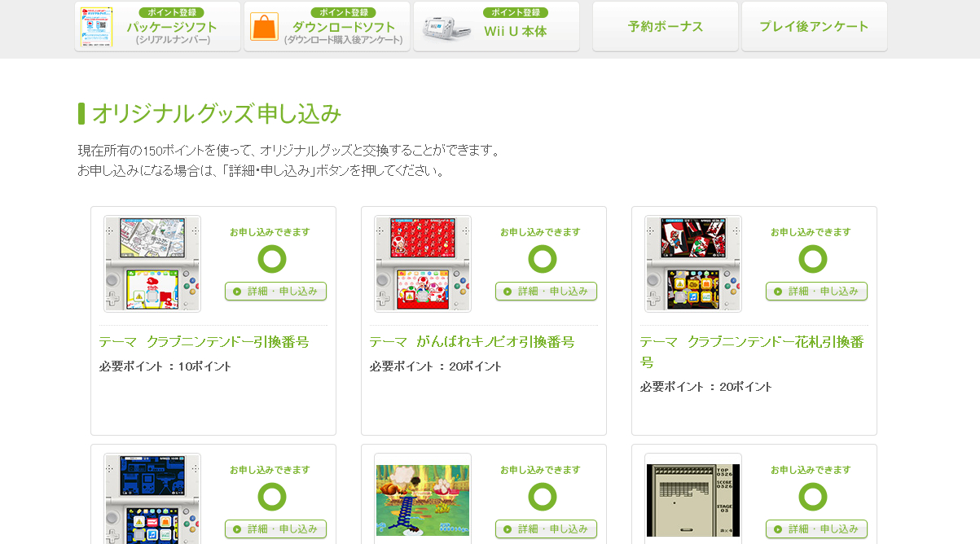Click green circle availability icon for がんばれキノピオ theme
Image resolution: width=980 pixels, height=544 pixels.
(543, 259)
